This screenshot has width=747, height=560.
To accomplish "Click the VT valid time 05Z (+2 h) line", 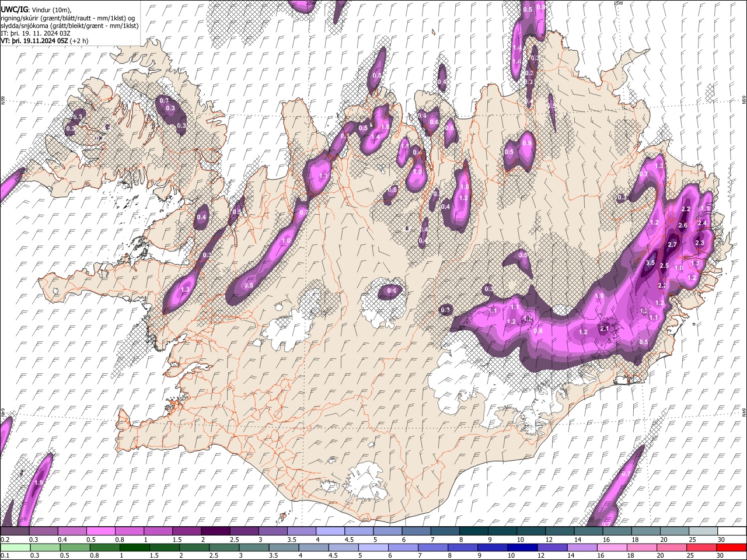I will [45, 41].
